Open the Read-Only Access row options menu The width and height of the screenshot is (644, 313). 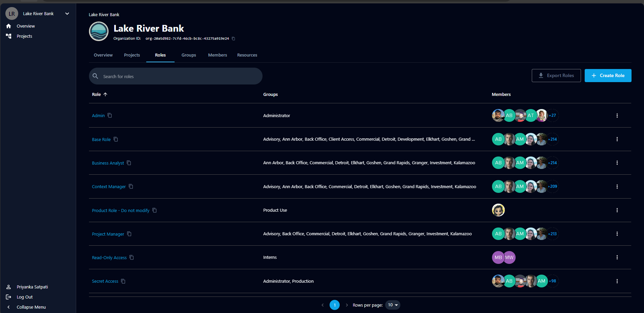pos(617,257)
